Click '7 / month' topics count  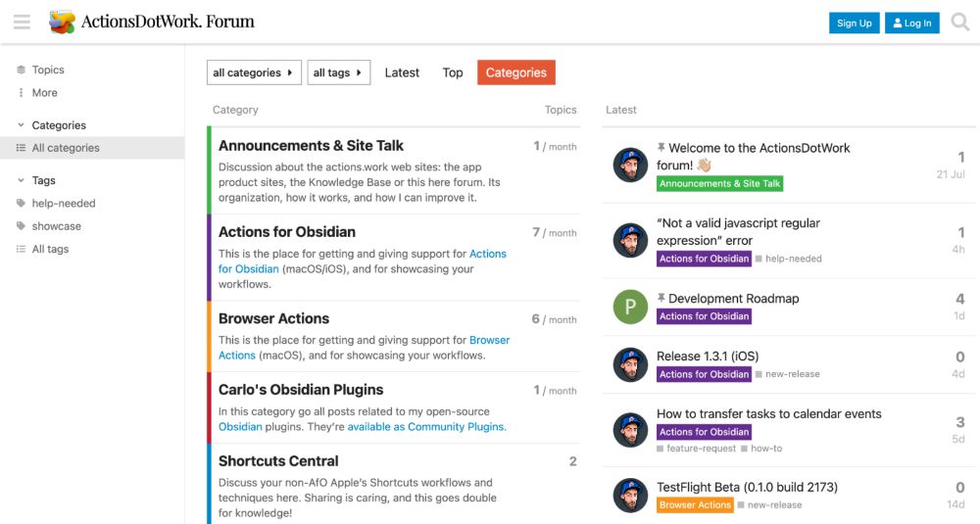point(555,232)
